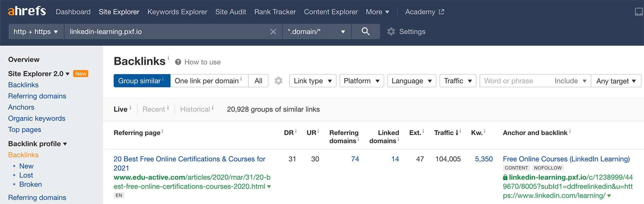
Task: Open Top pages in the sidebar
Action: click(x=25, y=129)
